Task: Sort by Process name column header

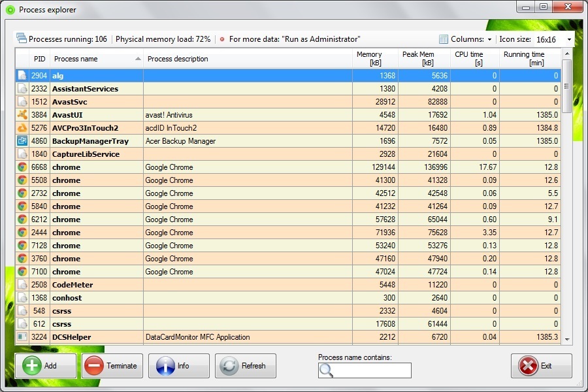Action: point(97,59)
